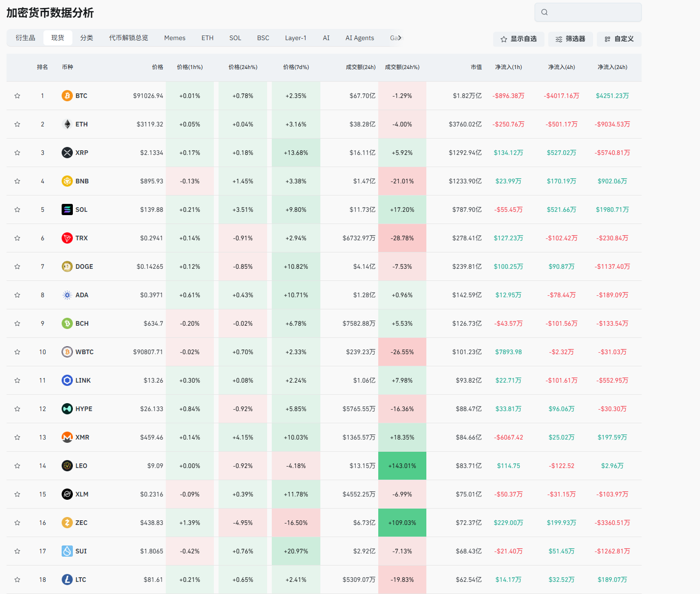Open the 筛选器 filter panel
The height and width of the screenshot is (594, 700).
pos(570,39)
